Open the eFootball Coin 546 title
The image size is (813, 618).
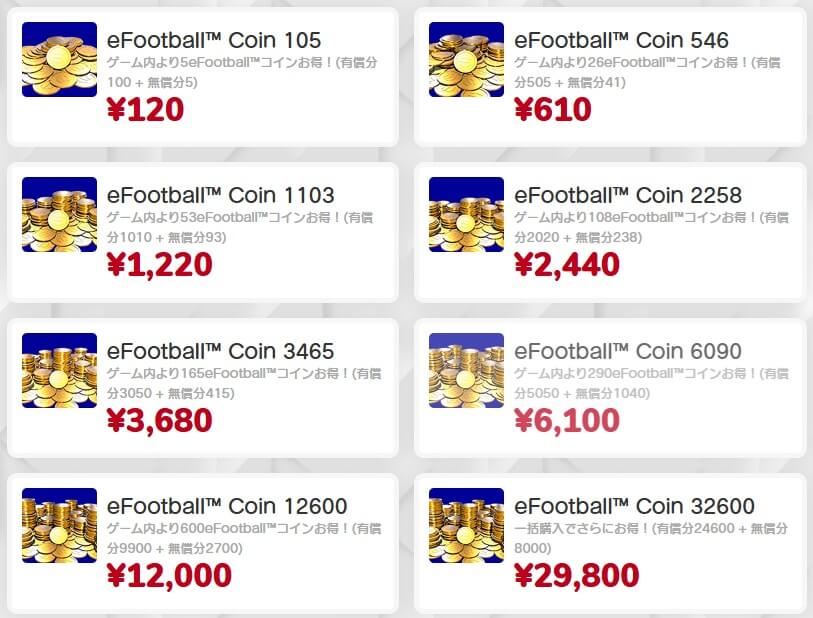coord(621,40)
